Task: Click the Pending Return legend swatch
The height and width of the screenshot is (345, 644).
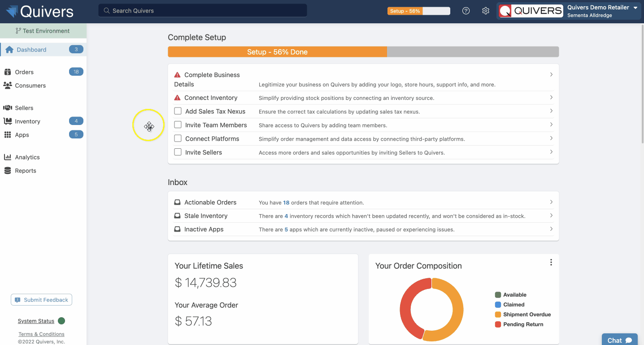Action: pos(498,324)
